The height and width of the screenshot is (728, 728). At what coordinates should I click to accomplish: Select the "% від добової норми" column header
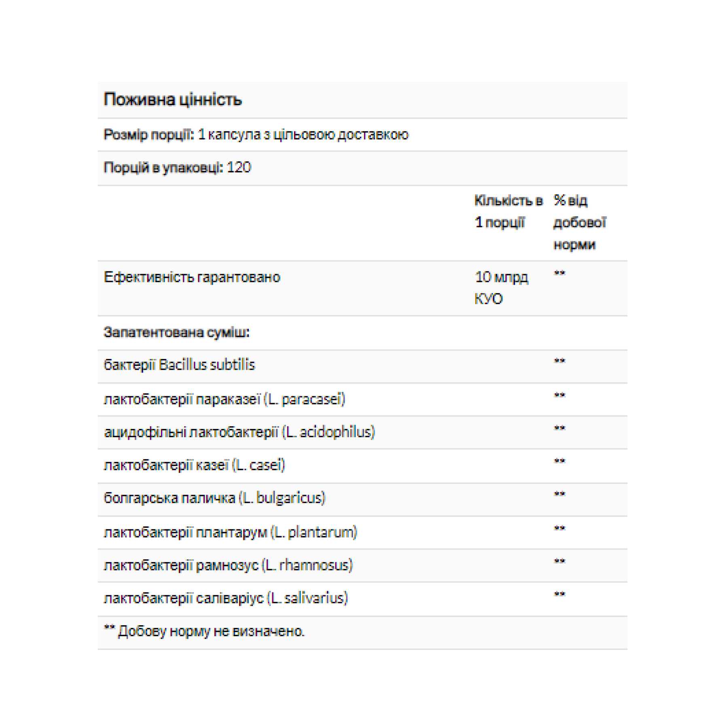pyautogui.click(x=579, y=222)
